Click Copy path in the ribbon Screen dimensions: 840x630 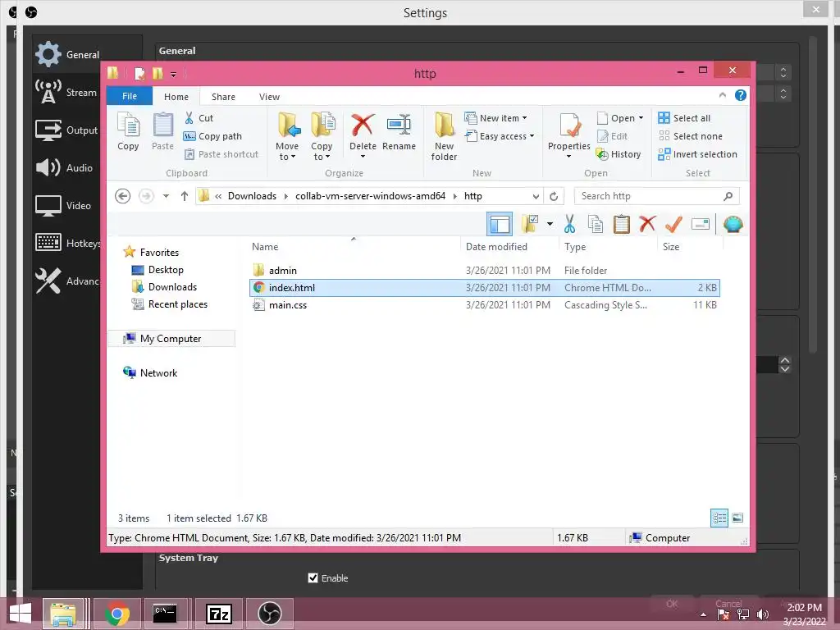pos(212,136)
